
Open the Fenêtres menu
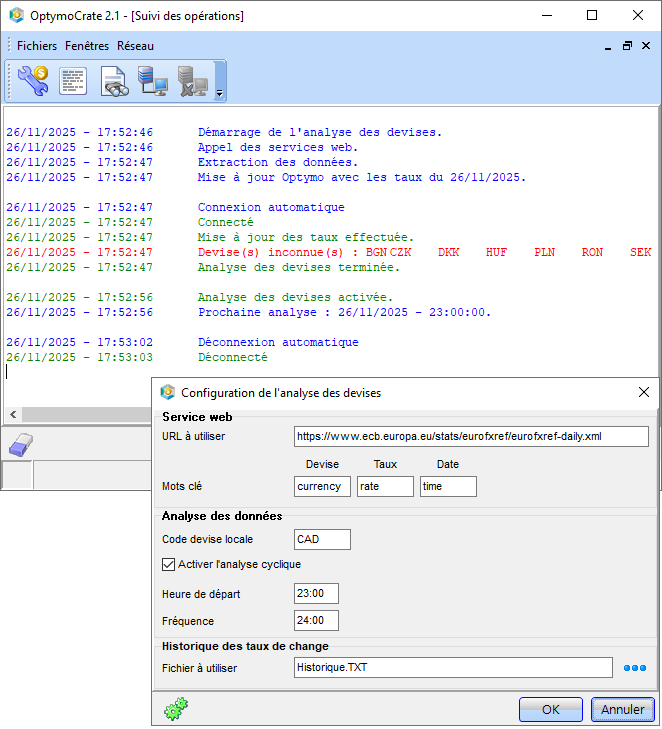(87, 46)
